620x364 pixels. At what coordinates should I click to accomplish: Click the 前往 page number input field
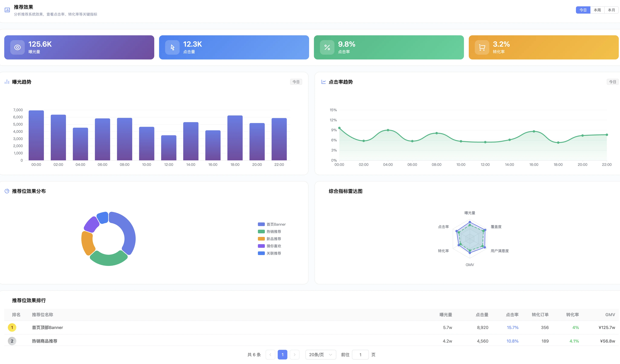pos(360,355)
